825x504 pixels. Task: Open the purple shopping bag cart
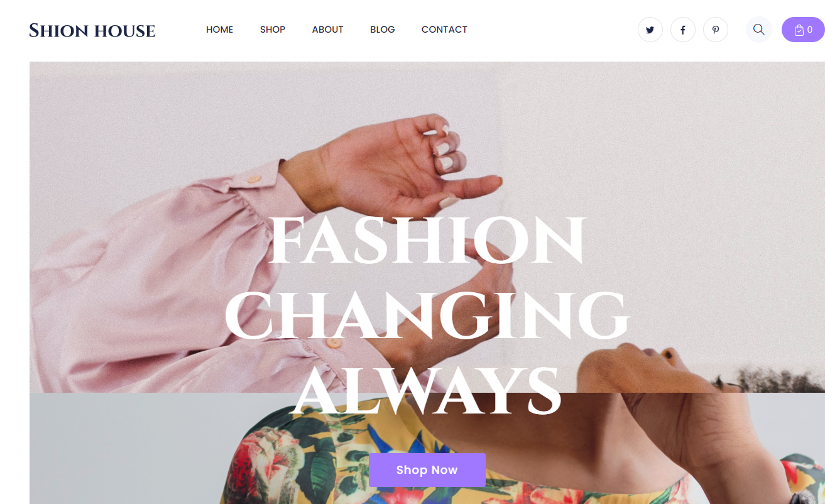pos(803,30)
